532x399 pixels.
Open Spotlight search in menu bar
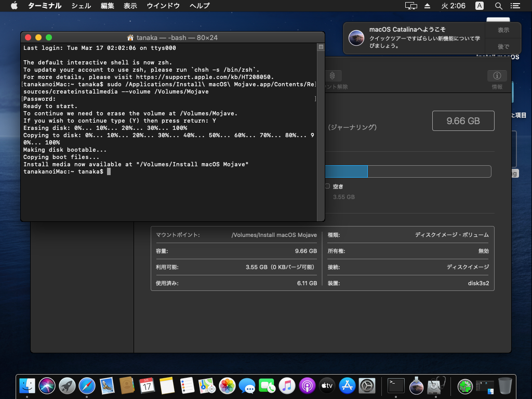tap(498, 6)
